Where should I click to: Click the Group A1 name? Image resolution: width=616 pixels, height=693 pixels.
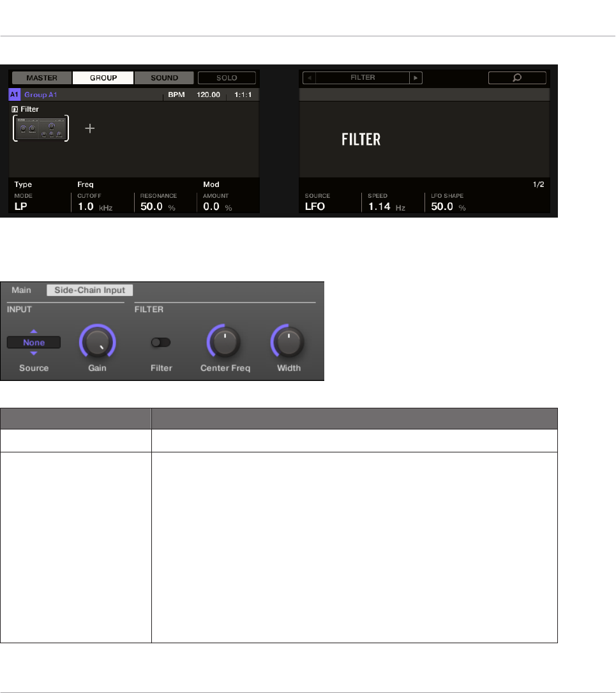coord(40,94)
